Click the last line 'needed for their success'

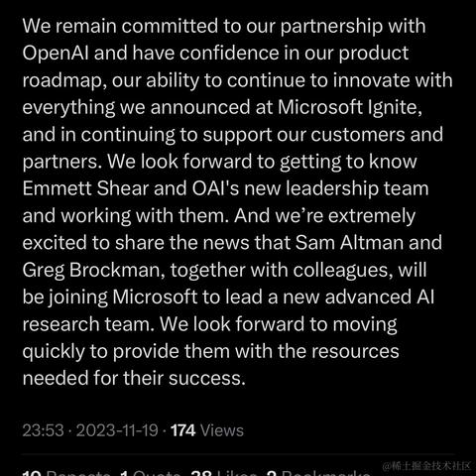[132, 379]
